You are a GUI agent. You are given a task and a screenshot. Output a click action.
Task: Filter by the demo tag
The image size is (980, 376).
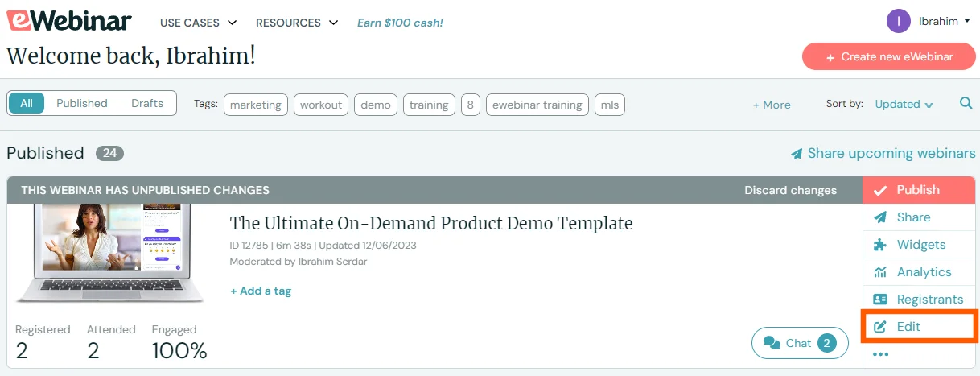[376, 105]
